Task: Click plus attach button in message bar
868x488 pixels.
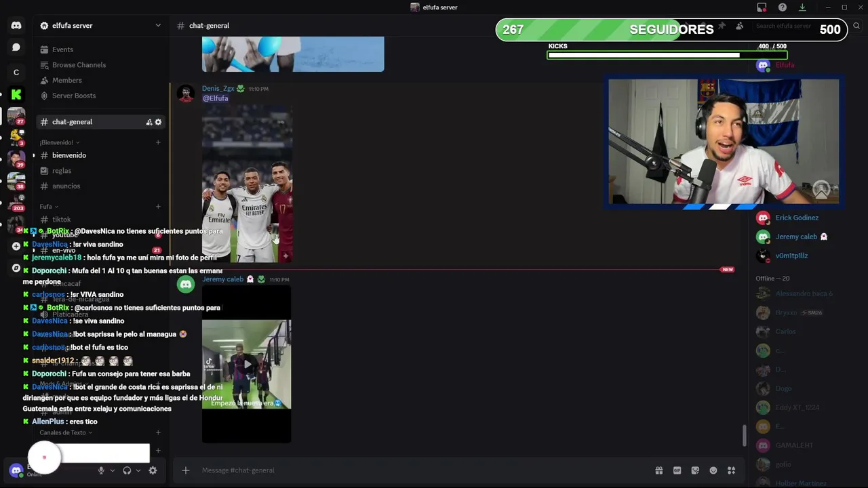Action: tap(185, 470)
